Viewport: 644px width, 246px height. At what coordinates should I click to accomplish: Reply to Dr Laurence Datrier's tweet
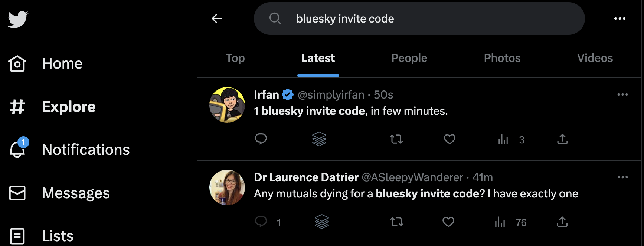261,222
